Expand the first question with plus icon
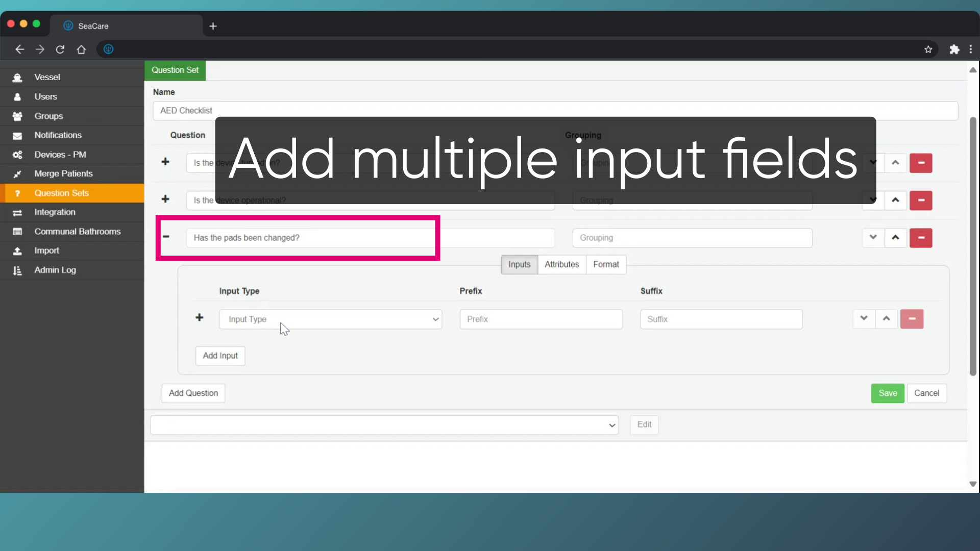Image resolution: width=980 pixels, height=551 pixels. click(x=165, y=162)
